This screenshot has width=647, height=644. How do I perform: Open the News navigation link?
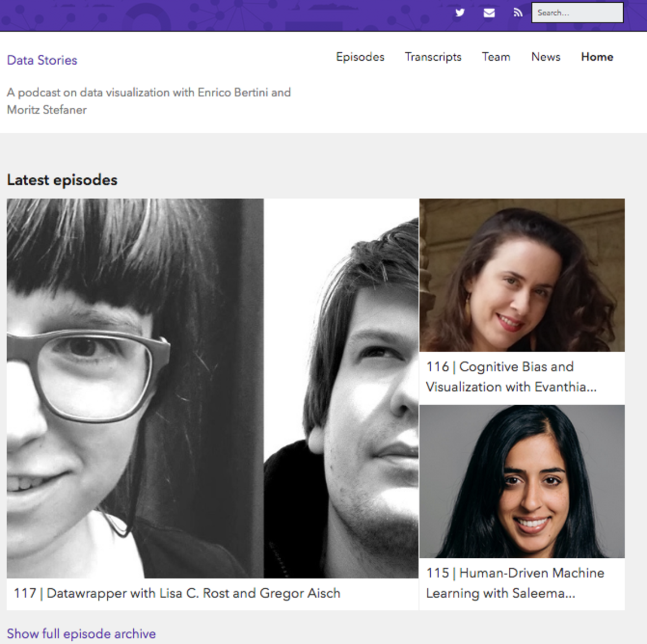pyautogui.click(x=546, y=57)
